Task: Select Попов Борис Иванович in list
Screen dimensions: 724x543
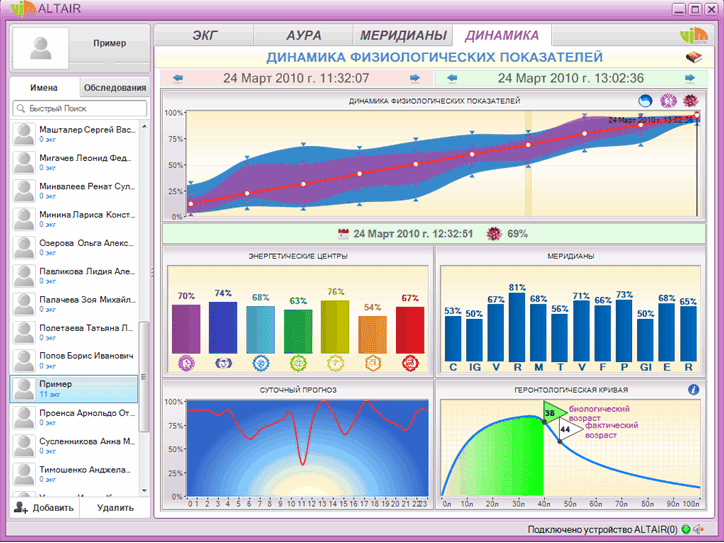Action: point(74,361)
